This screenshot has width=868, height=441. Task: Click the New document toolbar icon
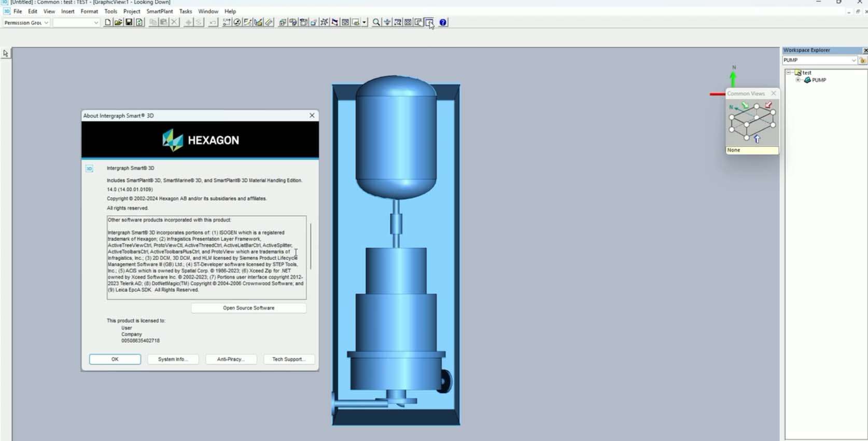(x=108, y=22)
